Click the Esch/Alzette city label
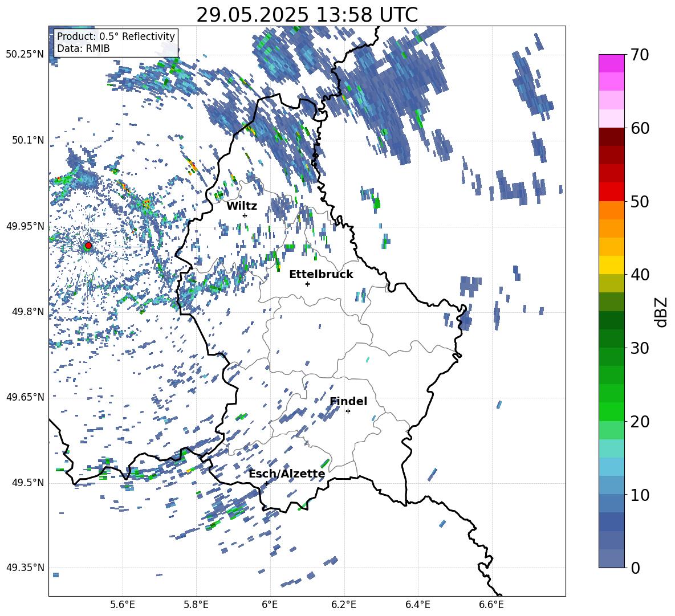Image resolution: width=675 pixels, height=616 pixels. pos(287,474)
